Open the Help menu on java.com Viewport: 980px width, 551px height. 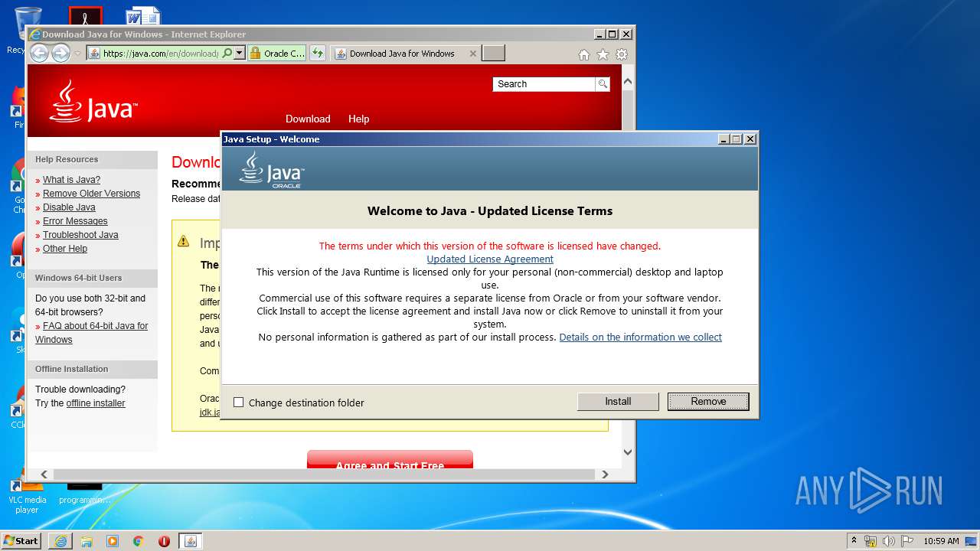[358, 119]
